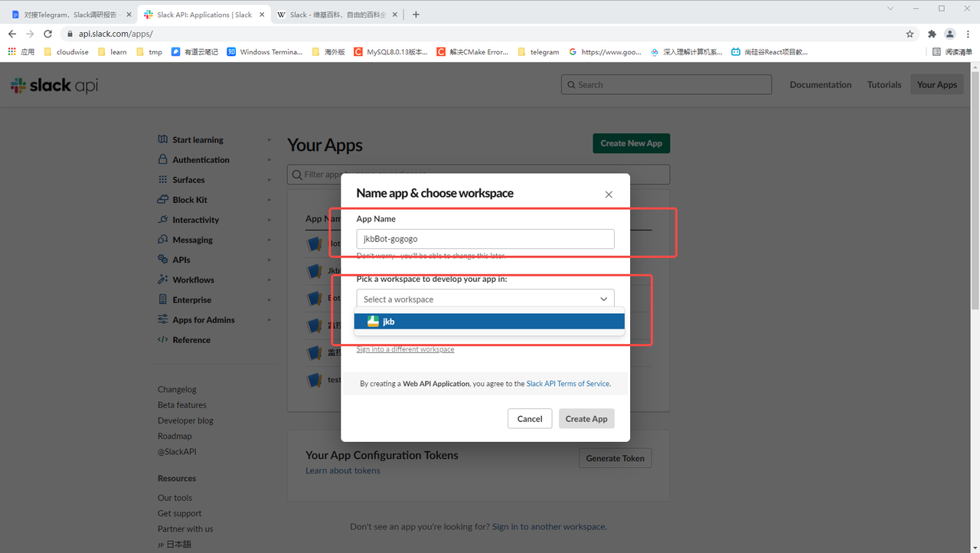Open the Learn about tokens link
The height and width of the screenshot is (553, 980).
click(x=343, y=470)
